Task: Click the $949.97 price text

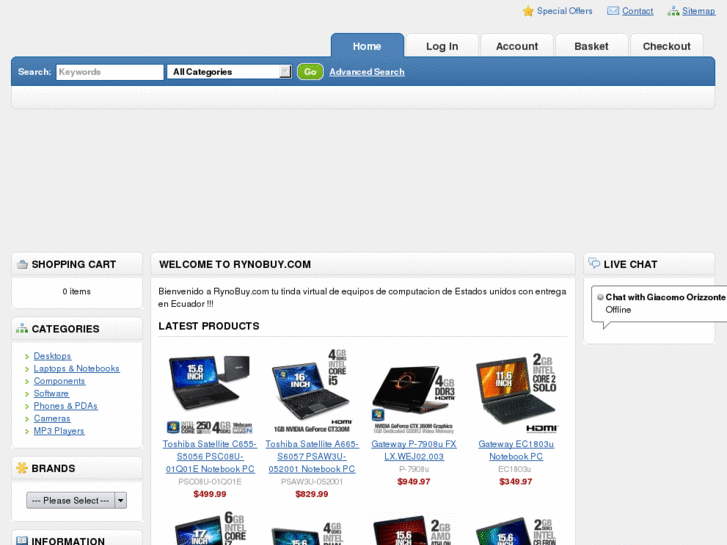Action: tap(414, 481)
